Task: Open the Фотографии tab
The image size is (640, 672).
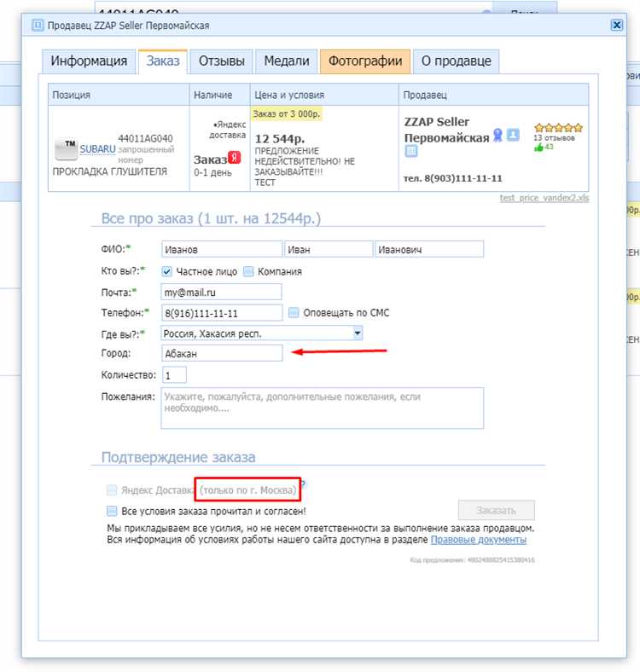Action: (365, 61)
